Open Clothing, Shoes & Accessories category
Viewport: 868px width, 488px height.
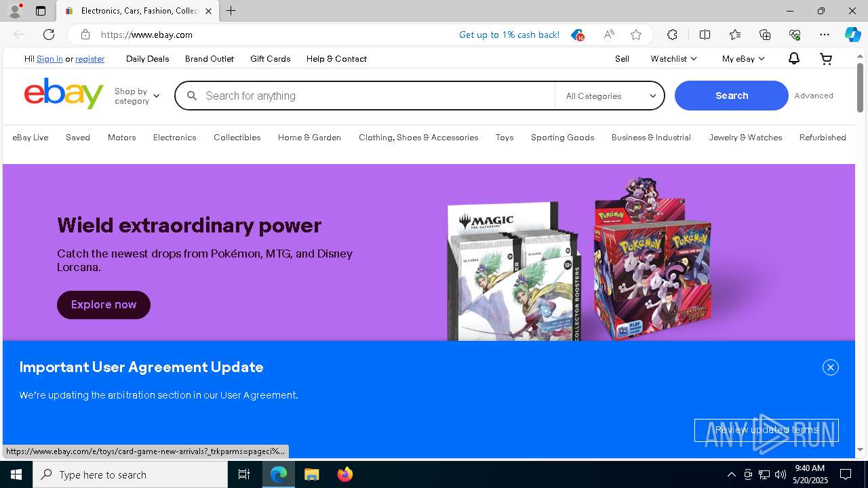pos(418,138)
